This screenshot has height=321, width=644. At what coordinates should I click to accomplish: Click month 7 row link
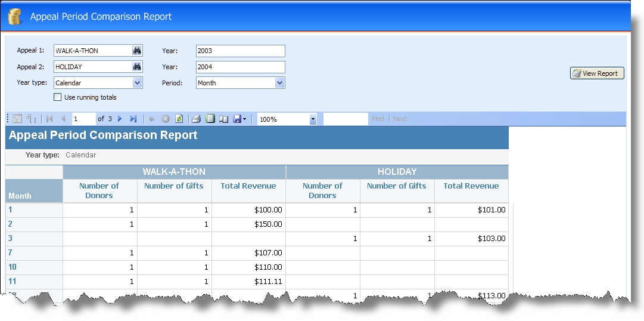tap(10, 252)
